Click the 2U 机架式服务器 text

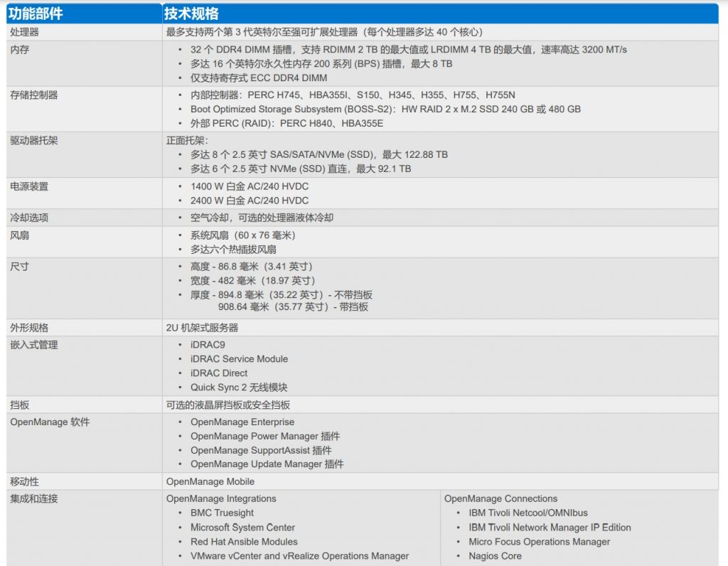(202, 328)
